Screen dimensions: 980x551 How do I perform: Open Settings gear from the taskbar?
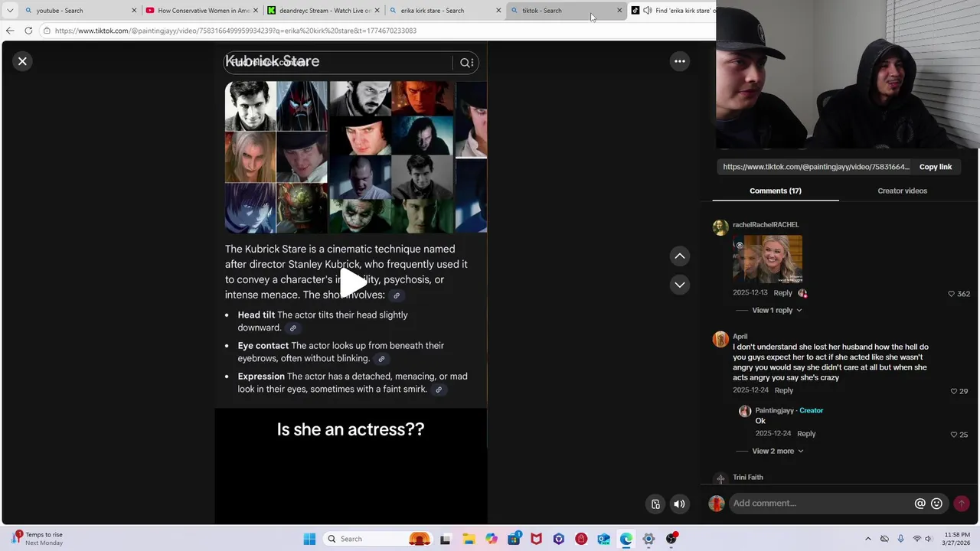(x=648, y=539)
